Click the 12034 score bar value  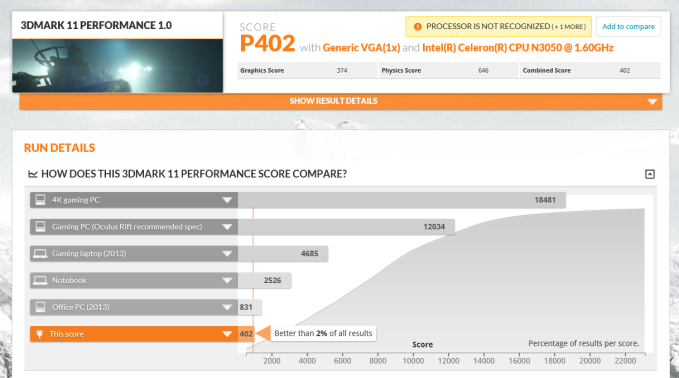(434, 227)
